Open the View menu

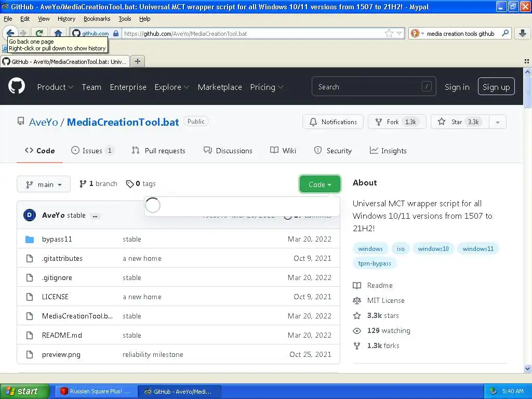point(44,19)
